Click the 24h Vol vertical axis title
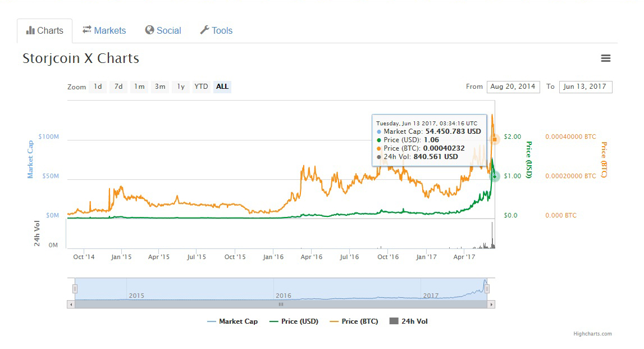644x349 pixels. [x=37, y=233]
